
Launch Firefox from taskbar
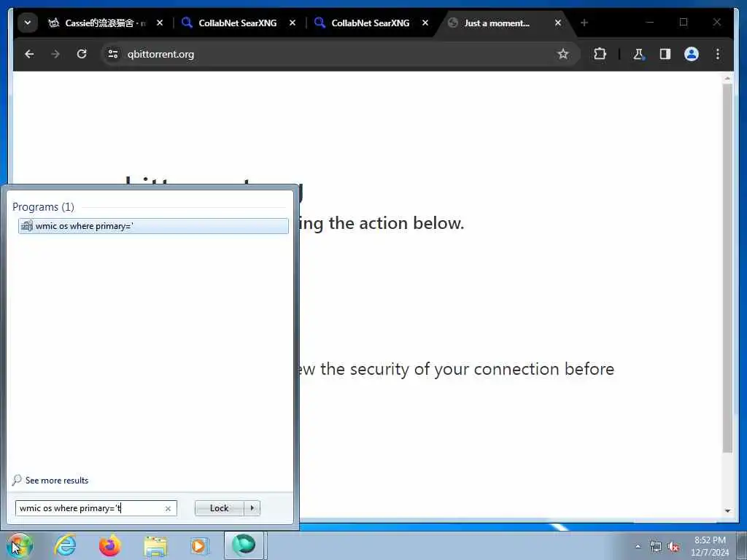(x=109, y=545)
